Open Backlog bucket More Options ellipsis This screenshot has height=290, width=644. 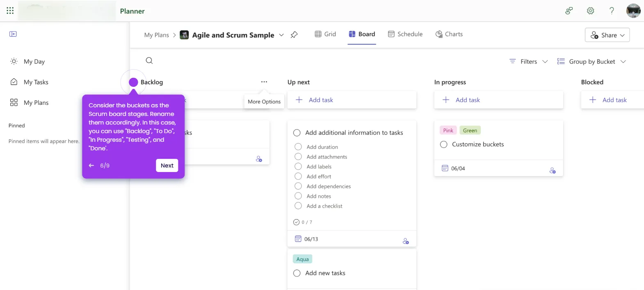tap(264, 82)
